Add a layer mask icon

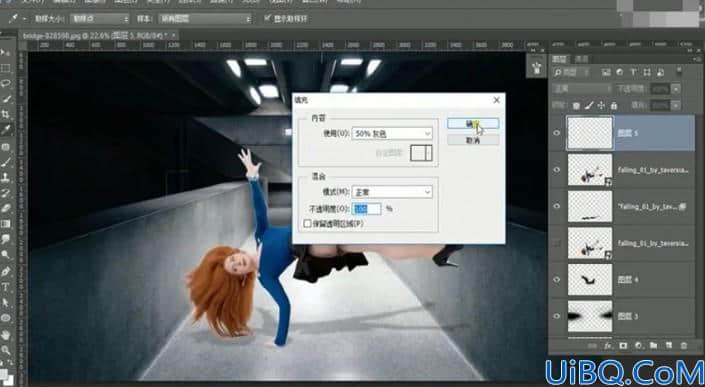tap(623, 346)
